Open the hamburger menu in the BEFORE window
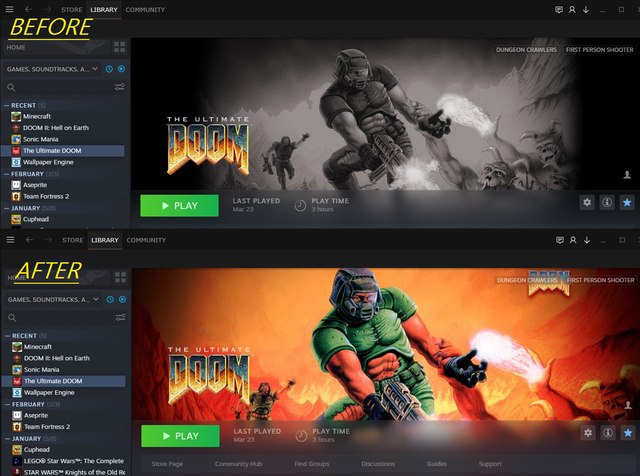Screen dimensions: 640x476 10,10
